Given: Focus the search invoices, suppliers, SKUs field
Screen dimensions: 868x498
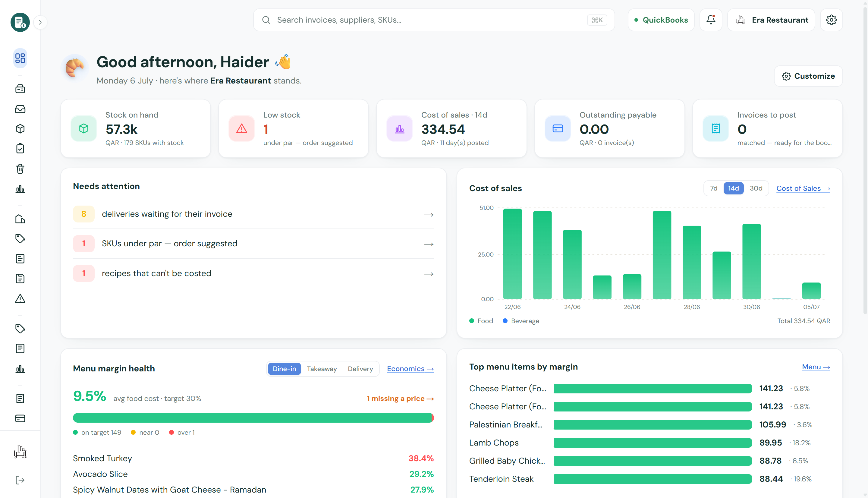Looking at the screenshot, I should [x=434, y=20].
